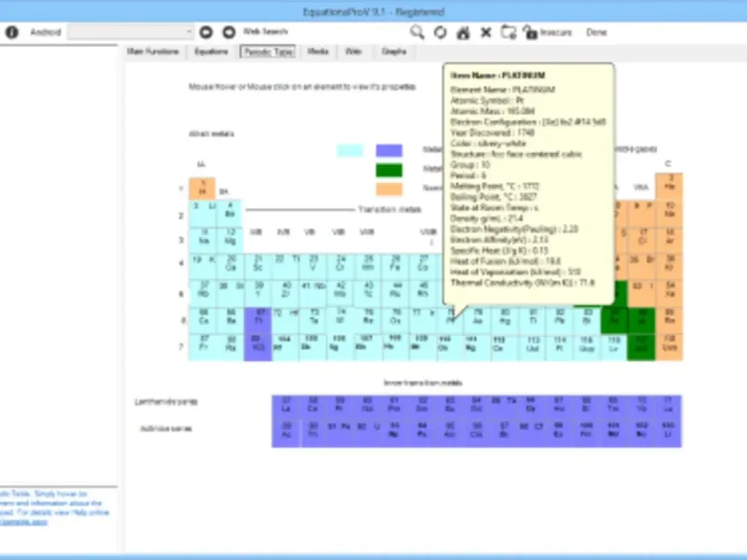
Task: Click the second round arrow icon before Web Search
Action: [229, 33]
